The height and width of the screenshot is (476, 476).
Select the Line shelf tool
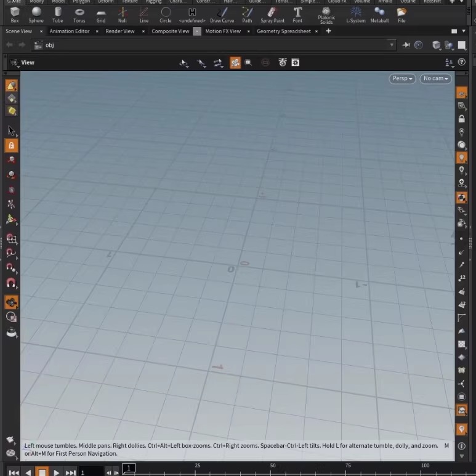click(144, 15)
